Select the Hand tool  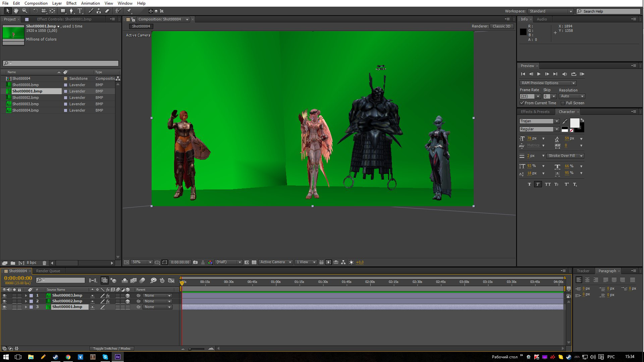[x=16, y=11]
